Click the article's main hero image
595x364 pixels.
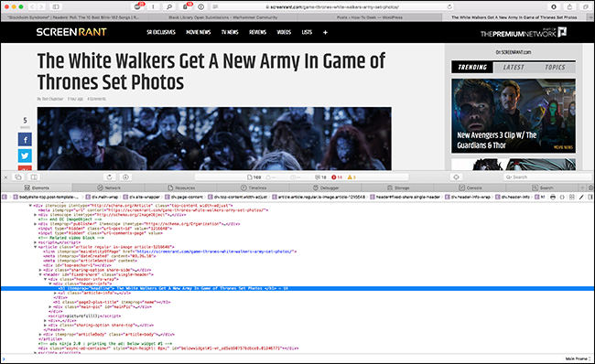[x=214, y=138]
